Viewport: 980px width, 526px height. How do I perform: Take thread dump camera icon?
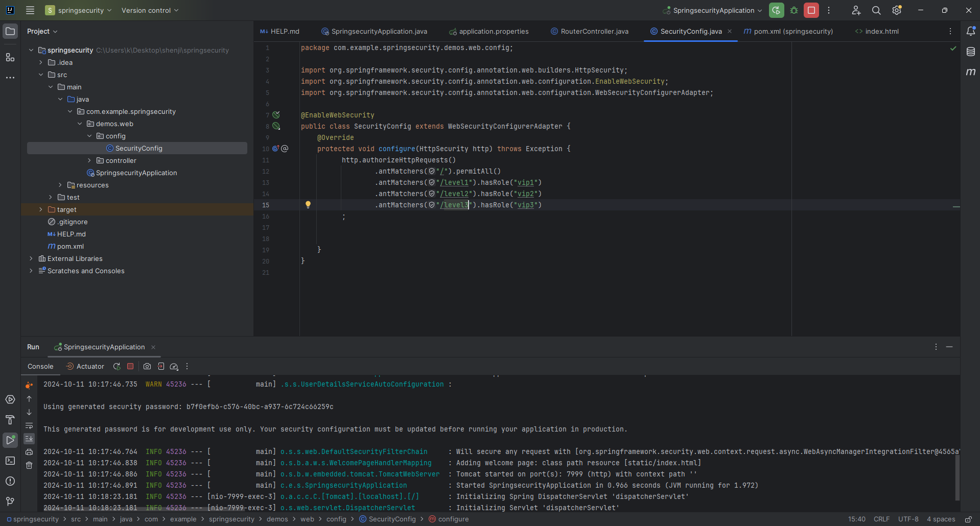(x=147, y=366)
